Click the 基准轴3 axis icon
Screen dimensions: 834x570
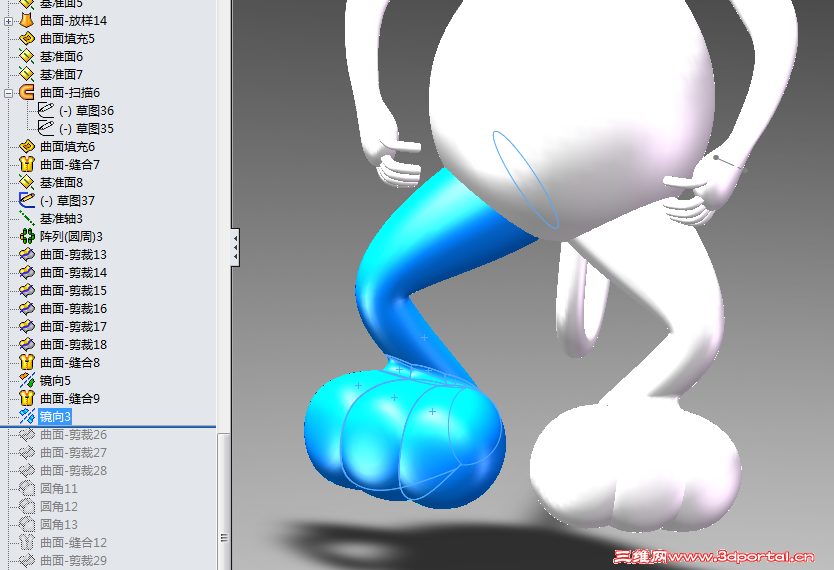tap(27, 219)
